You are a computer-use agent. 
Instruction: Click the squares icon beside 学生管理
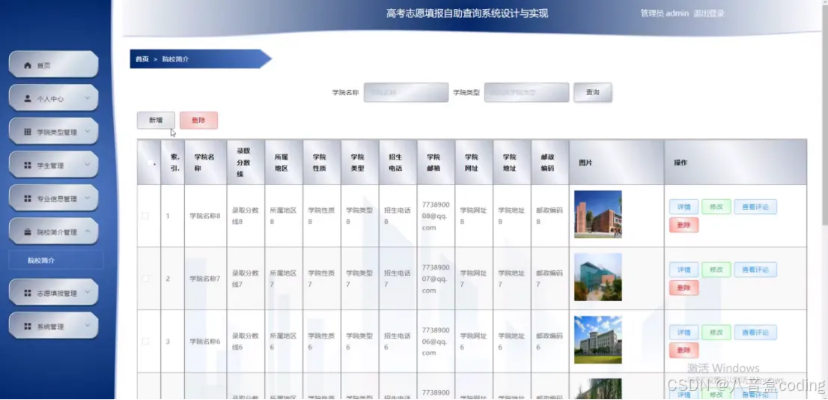28,165
